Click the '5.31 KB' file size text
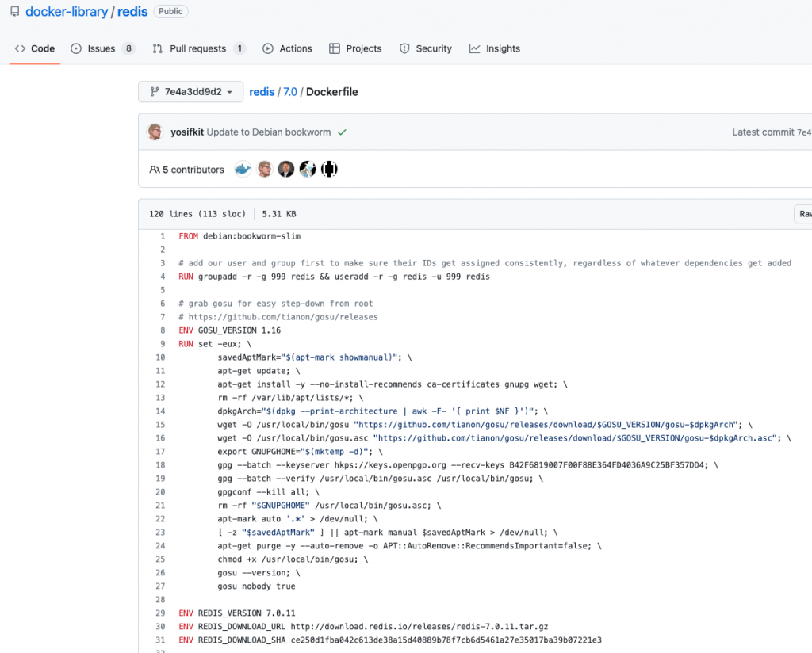 279,214
